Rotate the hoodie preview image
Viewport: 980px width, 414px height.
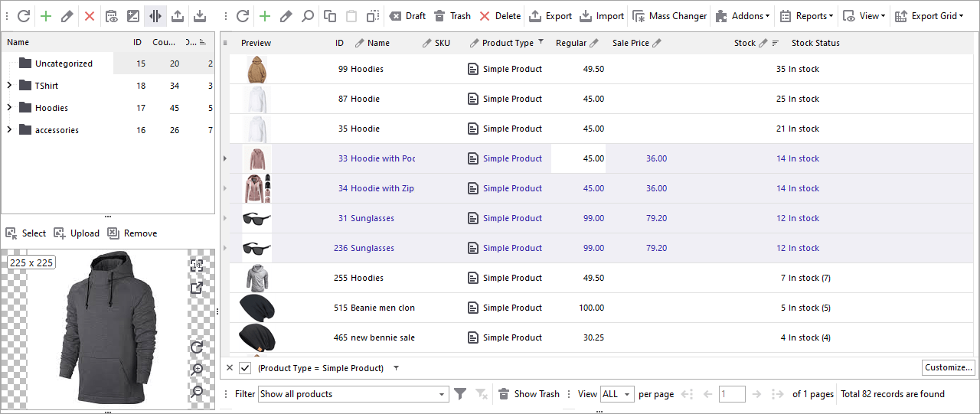[197, 347]
